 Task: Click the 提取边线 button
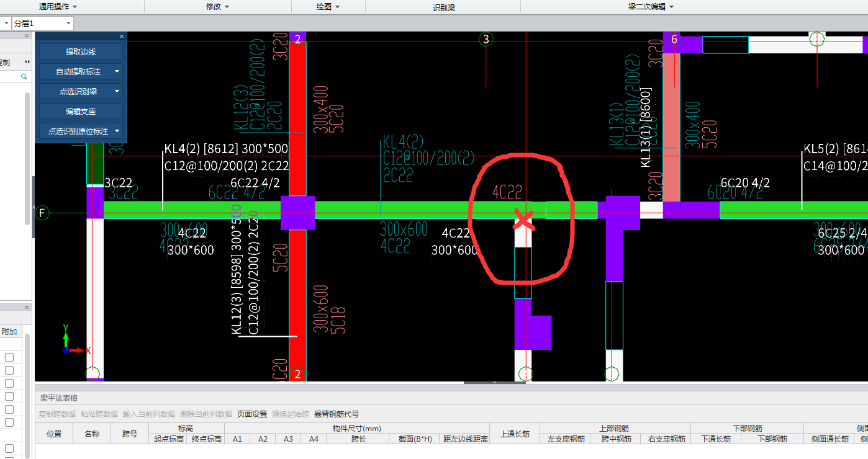click(81, 52)
